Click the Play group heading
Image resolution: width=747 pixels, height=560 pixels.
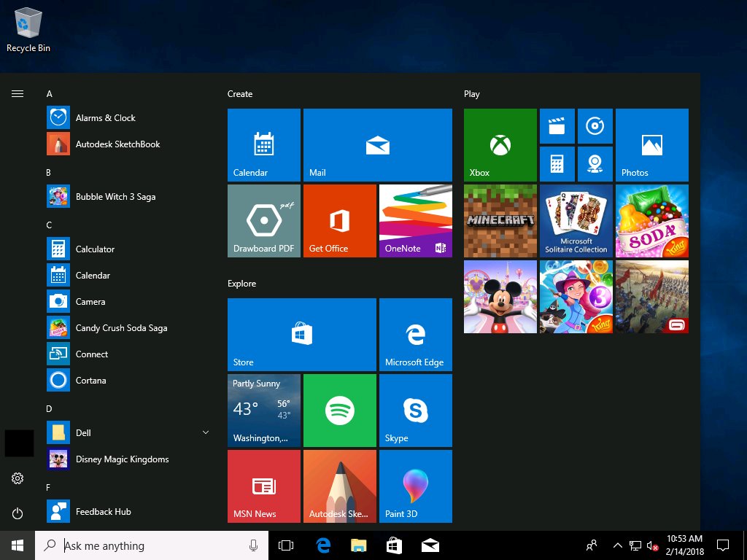pyautogui.click(x=472, y=94)
